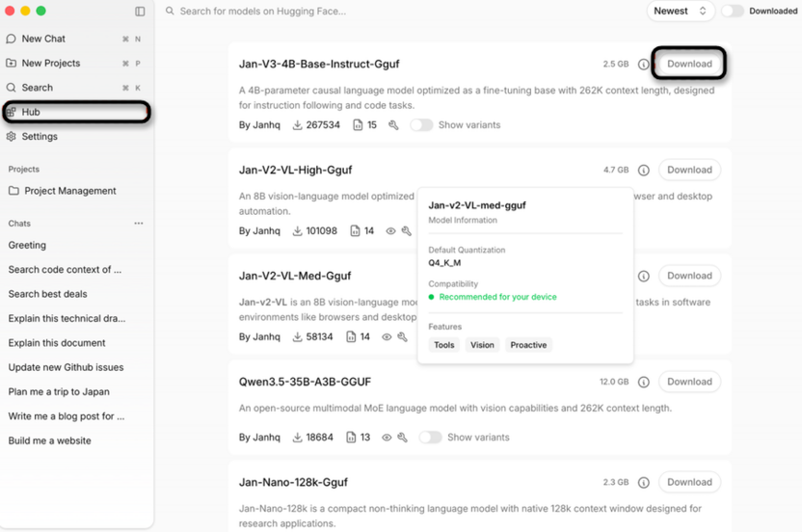Open the Jan-Nano-128k-Gguf model title
The image size is (802, 532).
point(293,482)
